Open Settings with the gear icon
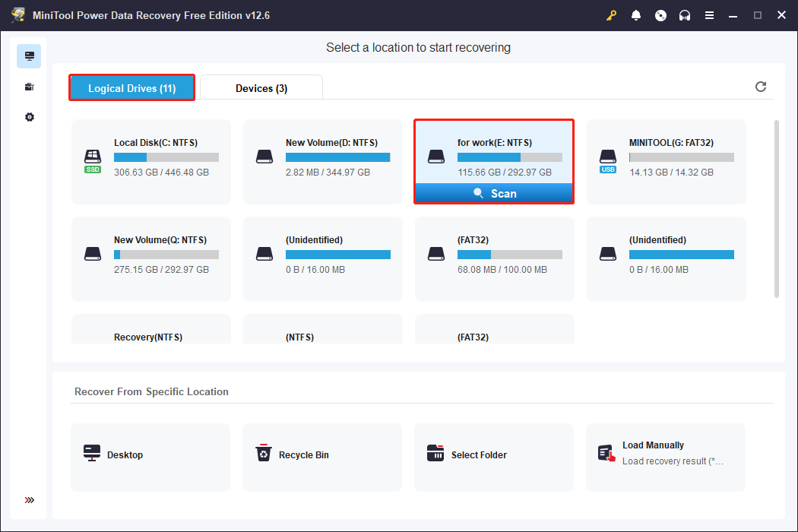 (28, 116)
